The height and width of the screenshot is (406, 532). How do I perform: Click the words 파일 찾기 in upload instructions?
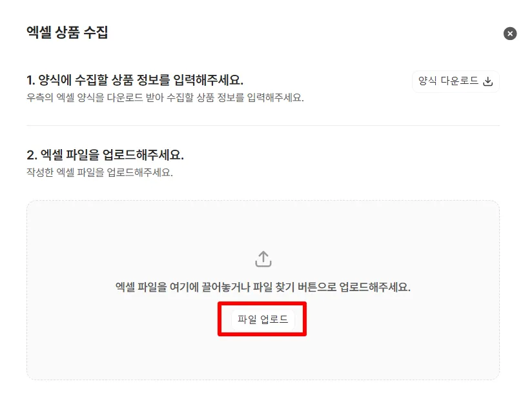coord(274,287)
